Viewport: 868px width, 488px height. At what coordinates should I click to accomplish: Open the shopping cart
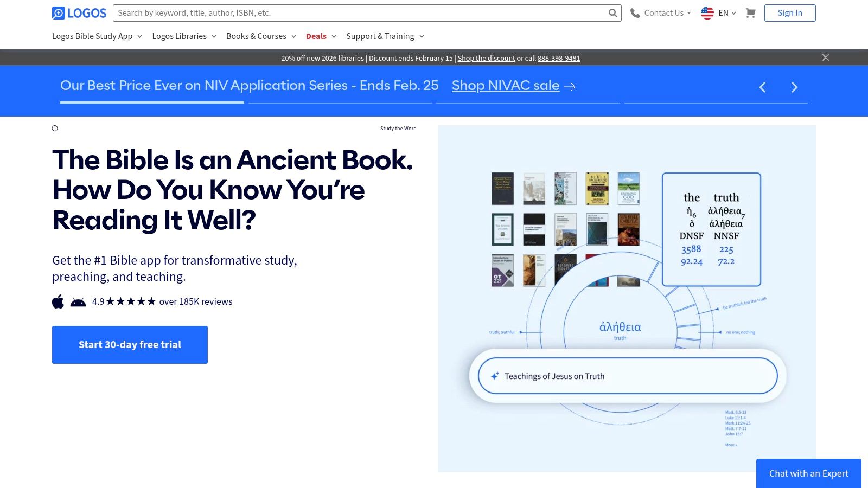pos(751,12)
